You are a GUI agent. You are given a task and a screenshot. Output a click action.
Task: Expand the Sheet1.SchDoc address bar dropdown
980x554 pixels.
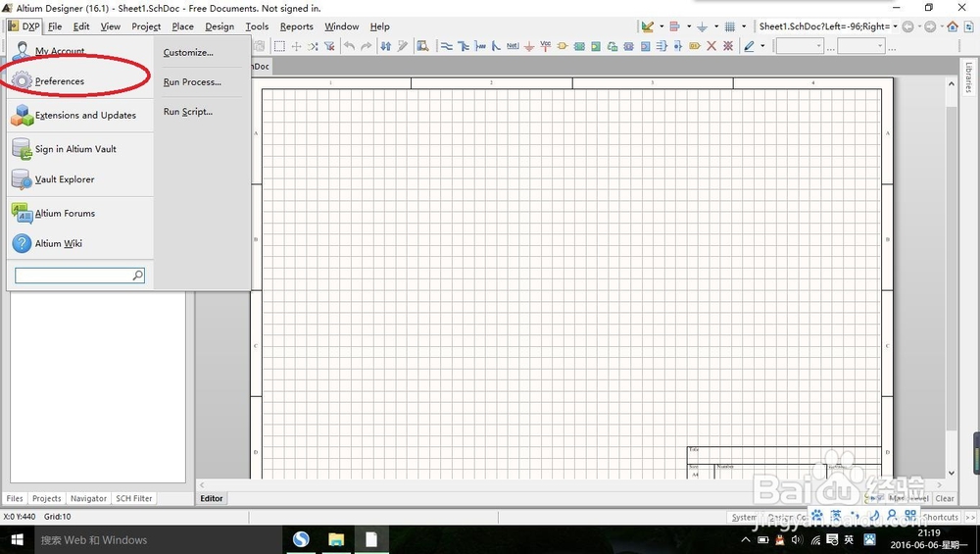[x=895, y=26]
